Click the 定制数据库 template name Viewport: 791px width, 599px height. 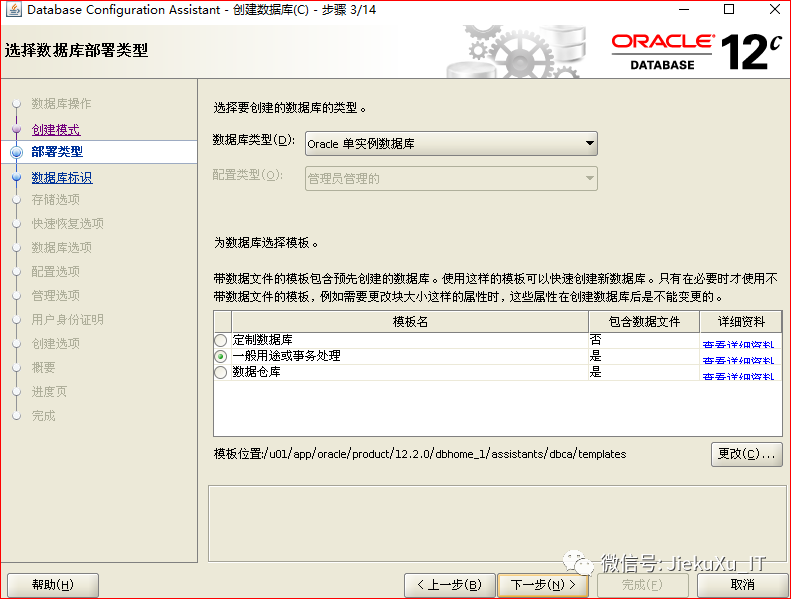point(262,340)
